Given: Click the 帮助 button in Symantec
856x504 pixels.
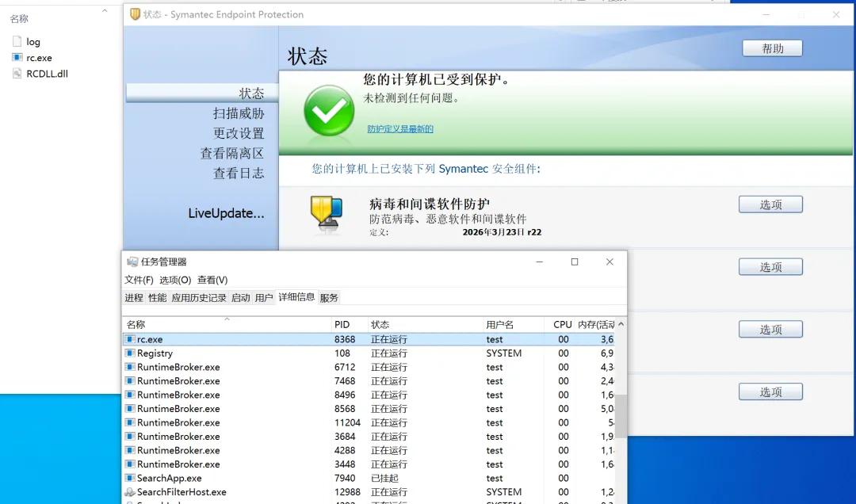Looking at the screenshot, I should pyautogui.click(x=772, y=48).
